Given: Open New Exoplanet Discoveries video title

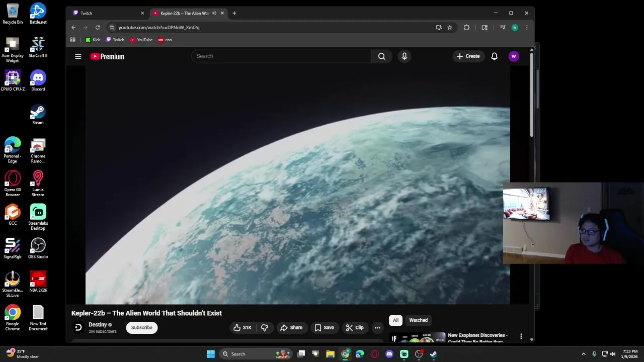Looking at the screenshot, I should point(477,338).
